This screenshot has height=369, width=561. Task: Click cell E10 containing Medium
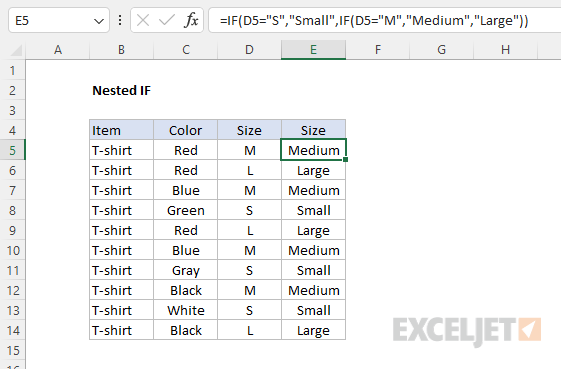[313, 251]
